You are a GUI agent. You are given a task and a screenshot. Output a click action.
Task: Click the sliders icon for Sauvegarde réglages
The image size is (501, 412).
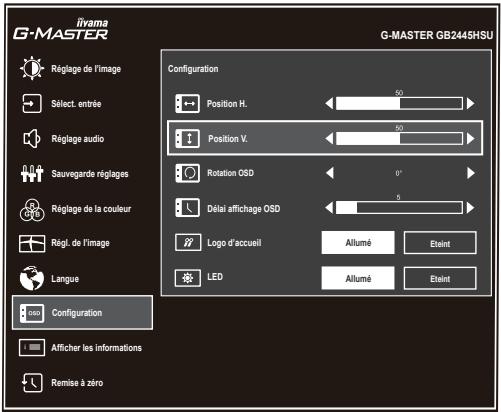(32, 174)
